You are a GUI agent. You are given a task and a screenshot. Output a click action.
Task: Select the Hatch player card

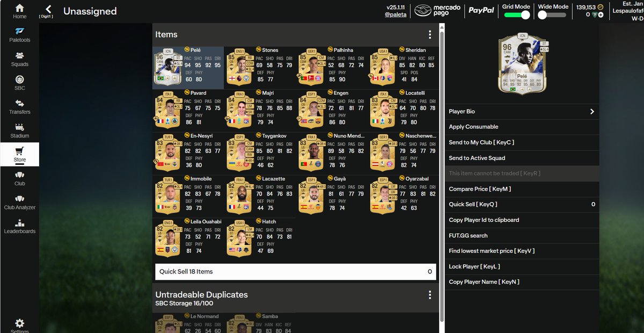(x=260, y=239)
